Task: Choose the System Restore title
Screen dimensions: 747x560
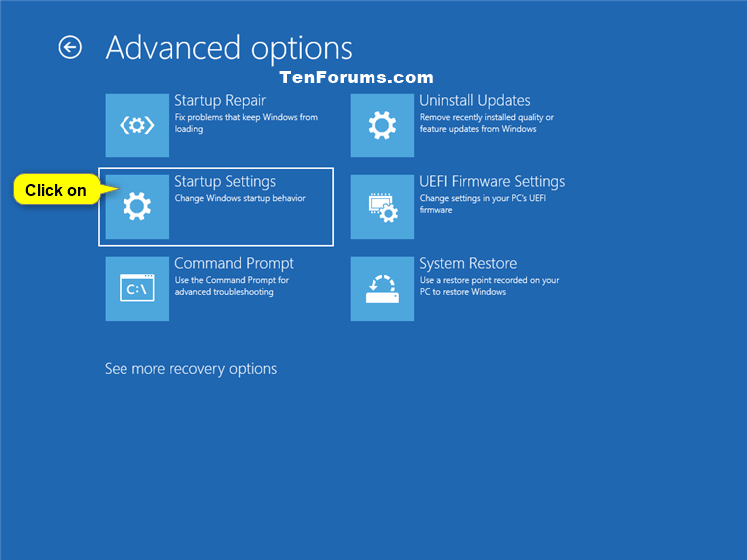Action: coord(468,263)
